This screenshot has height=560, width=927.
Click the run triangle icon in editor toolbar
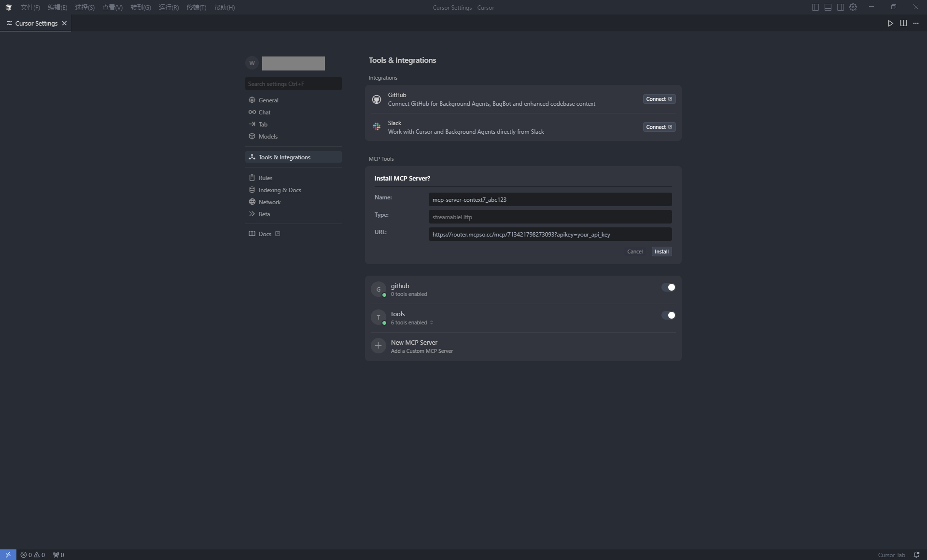[x=890, y=23]
